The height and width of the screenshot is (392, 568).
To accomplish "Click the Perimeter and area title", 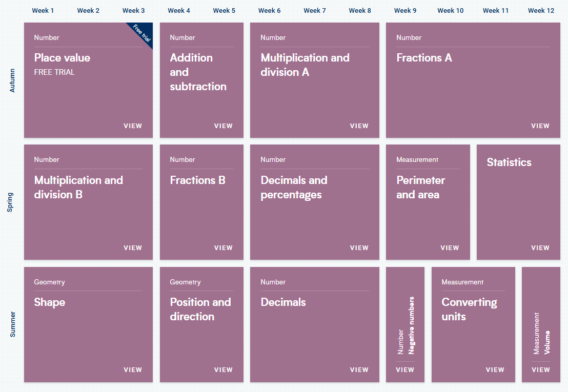I will click(x=420, y=188).
